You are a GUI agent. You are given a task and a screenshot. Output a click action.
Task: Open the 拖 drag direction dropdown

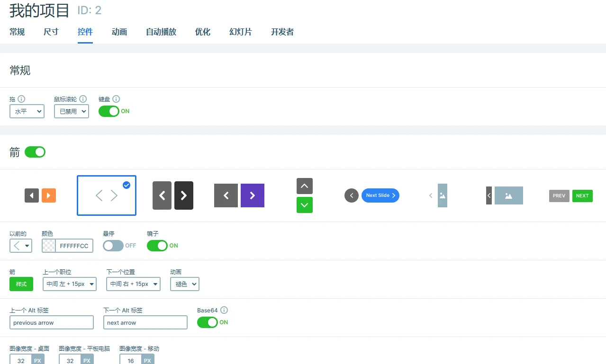point(27,111)
